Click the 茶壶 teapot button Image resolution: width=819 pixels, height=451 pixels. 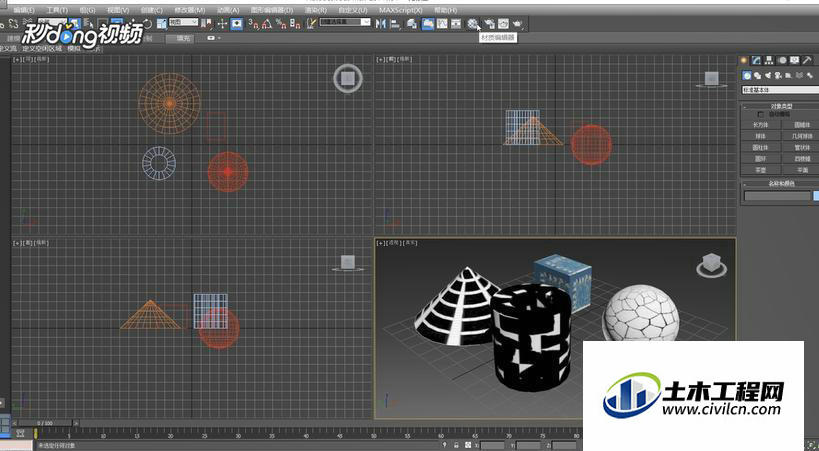(x=760, y=170)
